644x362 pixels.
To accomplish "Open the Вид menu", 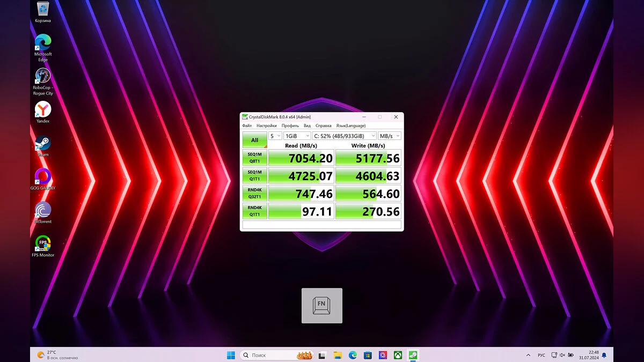I will pyautogui.click(x=308, y=125).
